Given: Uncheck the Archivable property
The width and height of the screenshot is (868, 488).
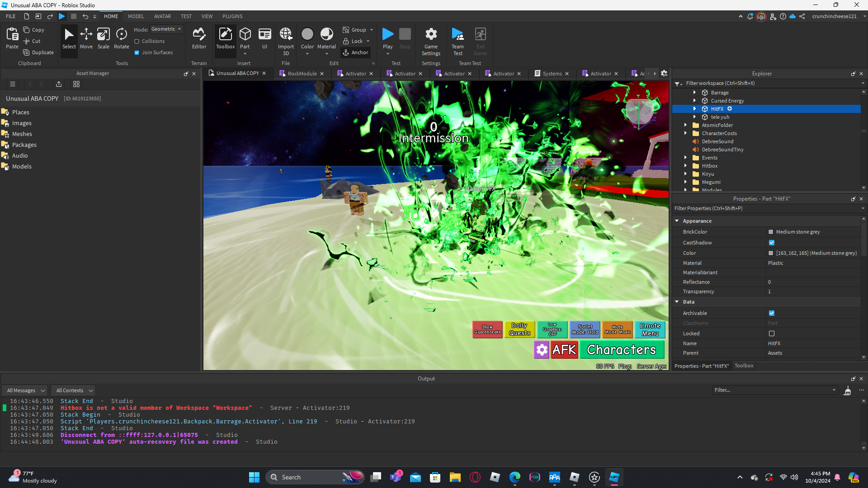Looking at the screenshot, I should [772, 314].
